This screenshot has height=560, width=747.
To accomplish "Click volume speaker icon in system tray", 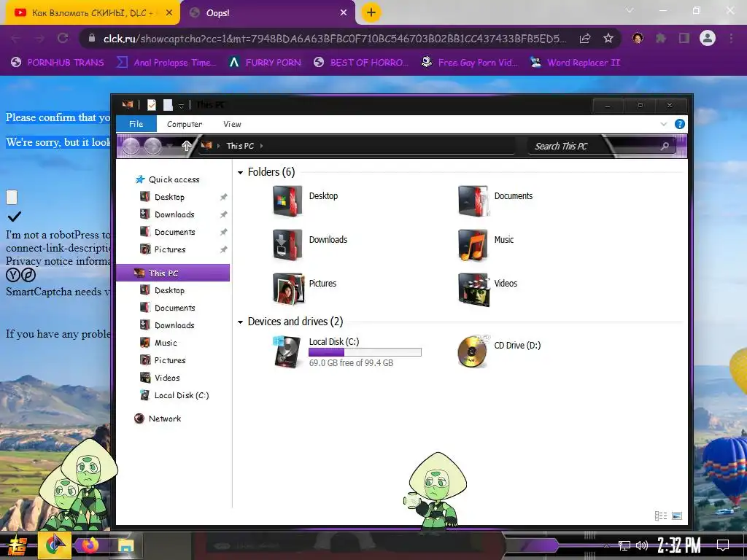I will [x=642, y=545].
